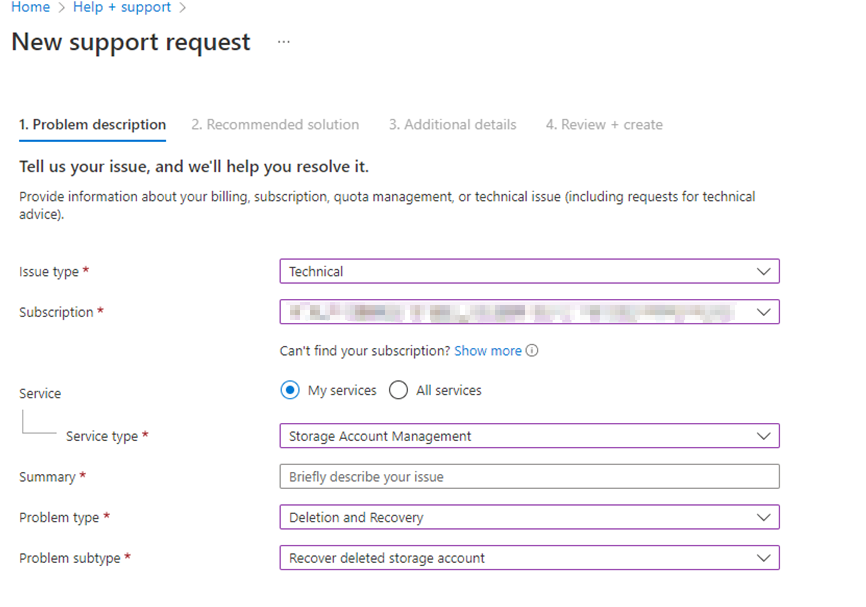Open the Subscription dropdown
866x607 pixels.
(529, 311)
